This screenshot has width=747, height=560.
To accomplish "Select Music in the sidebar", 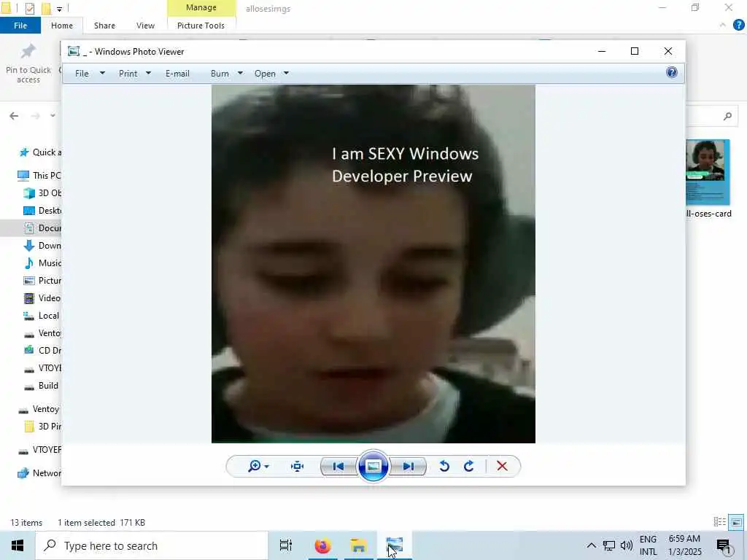I will pyautogui.click(x=42, y=263).
